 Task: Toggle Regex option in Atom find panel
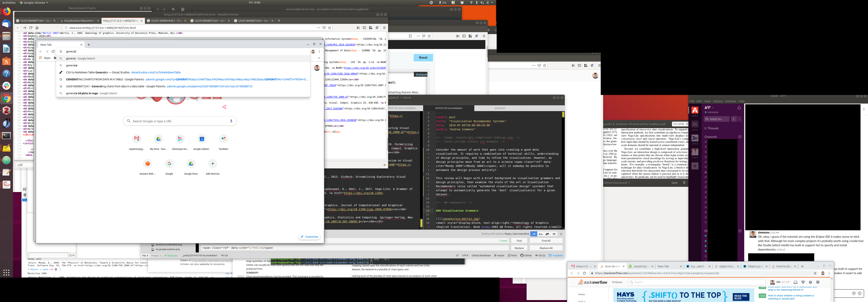tap(533, 234)
